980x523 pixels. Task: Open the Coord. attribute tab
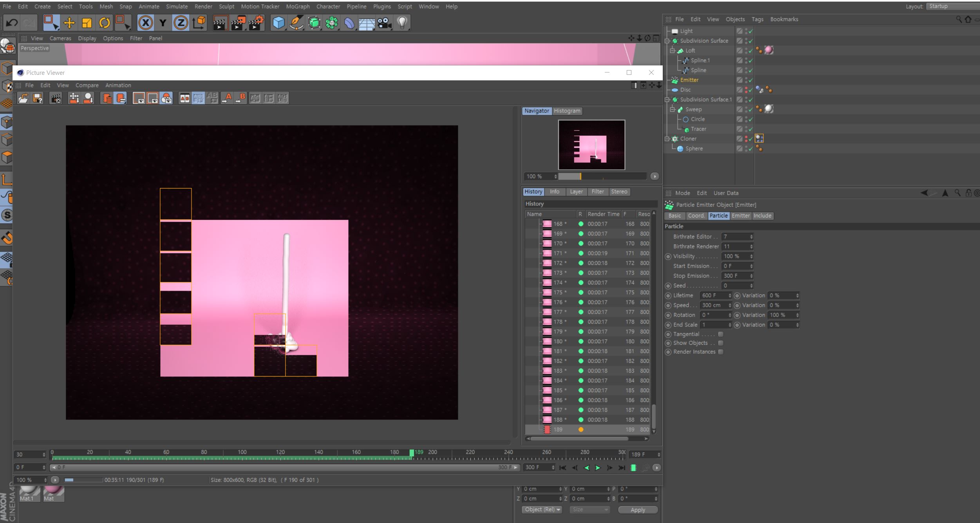point(696,216)
